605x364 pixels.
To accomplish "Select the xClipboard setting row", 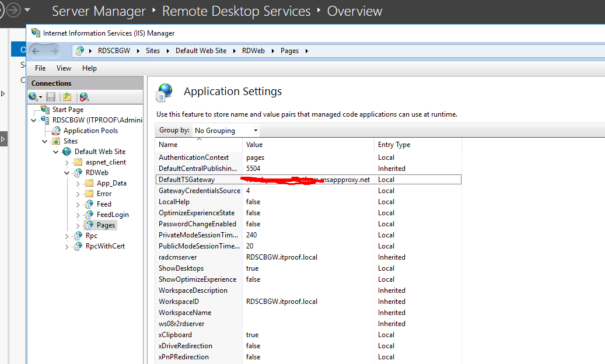I will tap(308, 335).
